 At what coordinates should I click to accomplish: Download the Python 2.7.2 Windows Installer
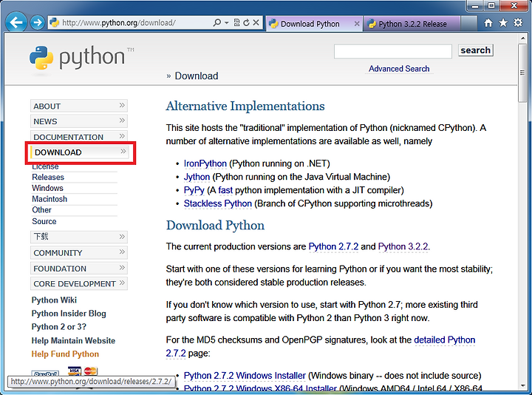click(245, 375)
